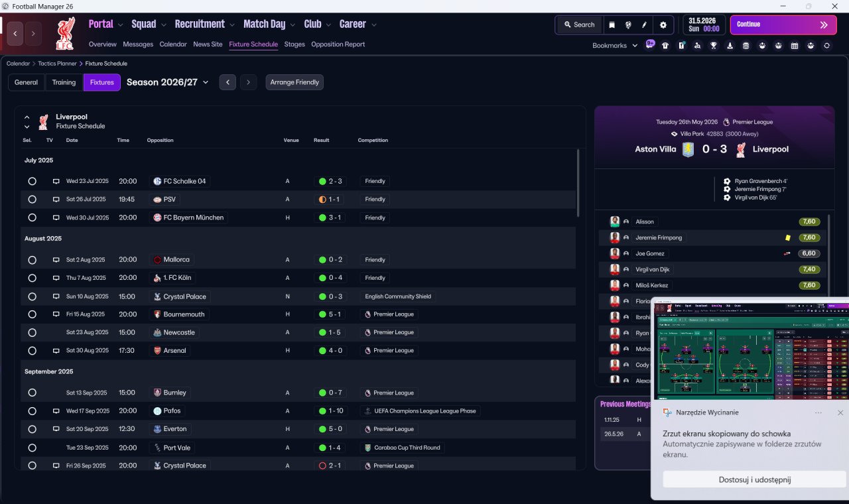
Task: Open the shirt squad bookmark icon
Action: click(x=665, y=46)
